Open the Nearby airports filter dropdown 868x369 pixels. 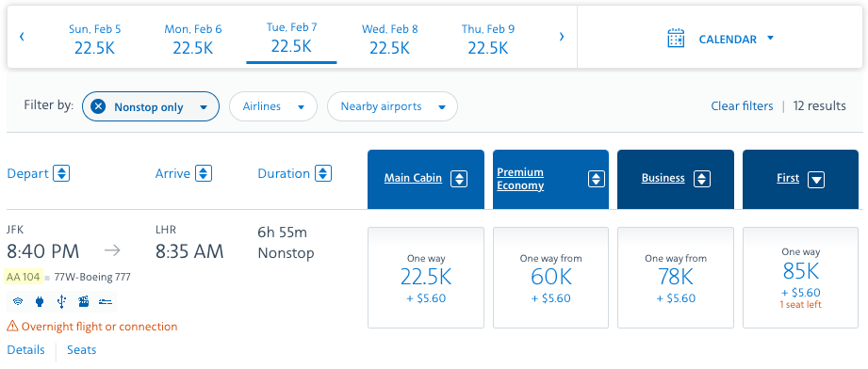392,106
